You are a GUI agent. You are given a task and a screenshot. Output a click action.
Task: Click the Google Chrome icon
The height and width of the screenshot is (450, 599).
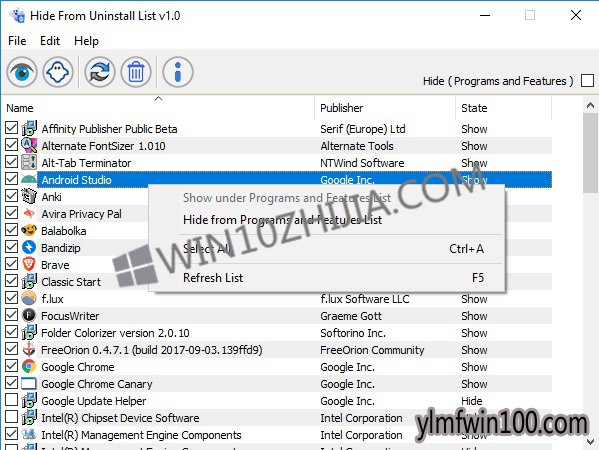[x=29, y=366]
